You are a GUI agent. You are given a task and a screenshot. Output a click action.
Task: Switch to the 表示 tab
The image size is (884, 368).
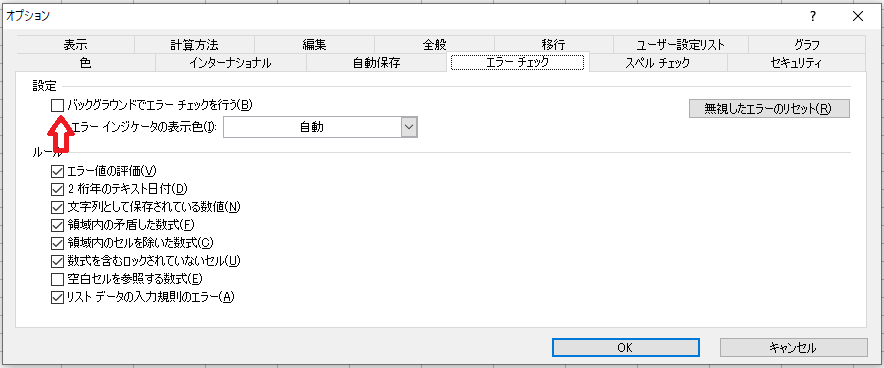75,45
